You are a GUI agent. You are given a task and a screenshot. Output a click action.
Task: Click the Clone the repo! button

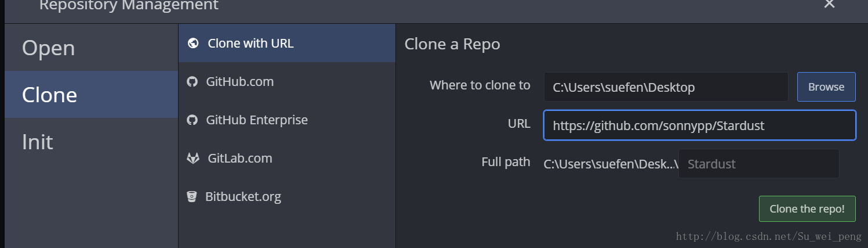click(807, 209)
